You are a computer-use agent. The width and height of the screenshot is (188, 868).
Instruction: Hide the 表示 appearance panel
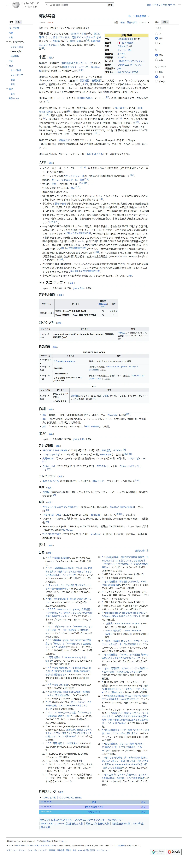165,22
